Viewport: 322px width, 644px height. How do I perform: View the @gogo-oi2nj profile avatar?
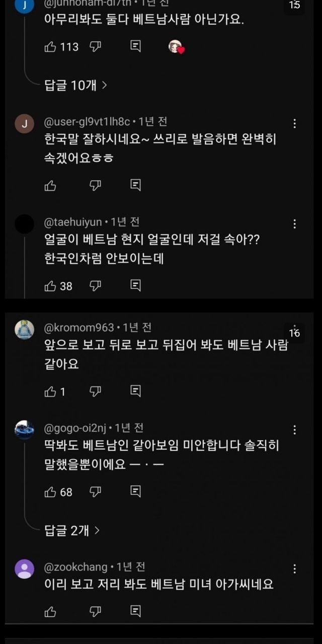pos(24,430)
